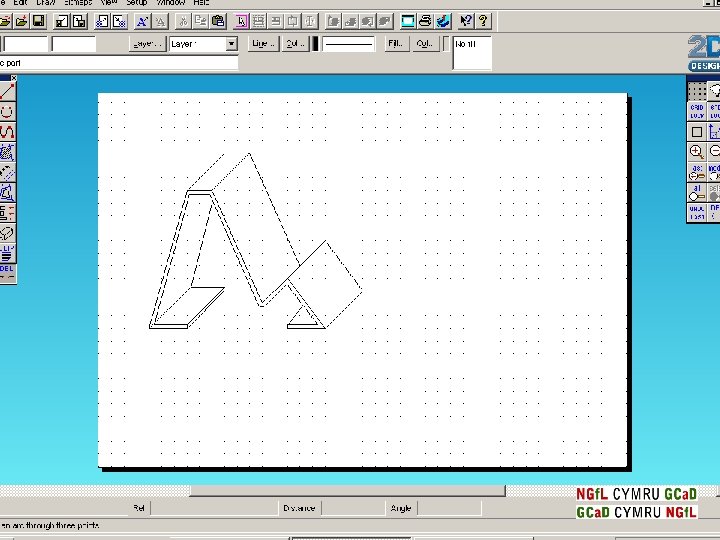The height and width of the screenshot is (540, 720).
Task: Save the drawing with the floppy disk icon
Action: (x=39, y=21)
